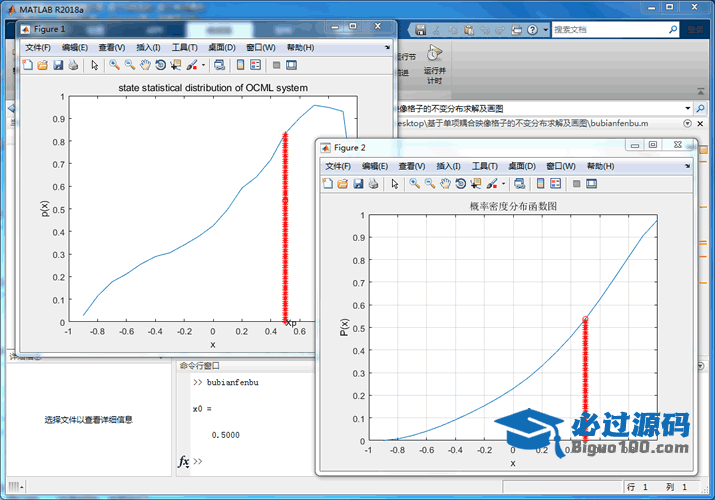Click 运行并计时 button in MATLAB toolstrip
Viewport: 715px width, 500px height.
(x=435, y=64)
